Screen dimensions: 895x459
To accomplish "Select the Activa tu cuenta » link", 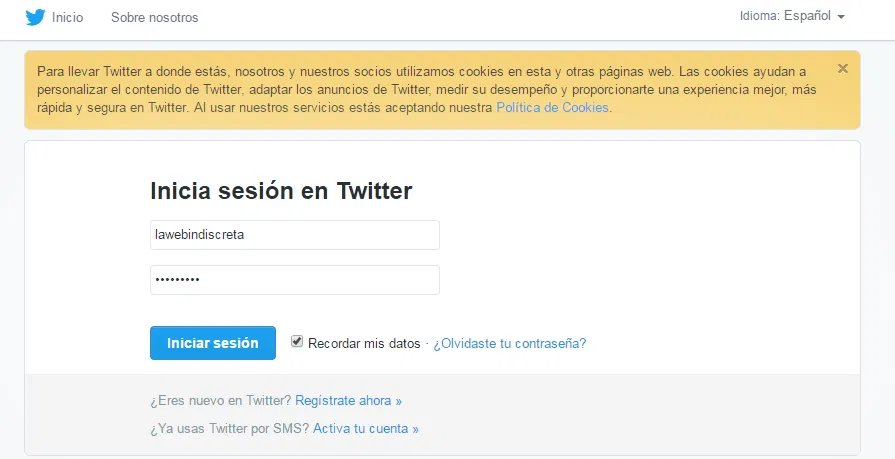I will coord(366,428).
